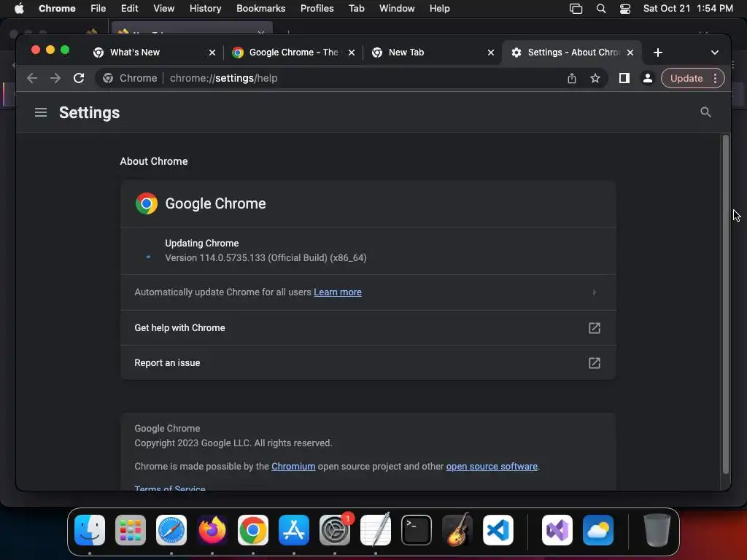Click the site info Chrome chip

(x=130, y=78)
